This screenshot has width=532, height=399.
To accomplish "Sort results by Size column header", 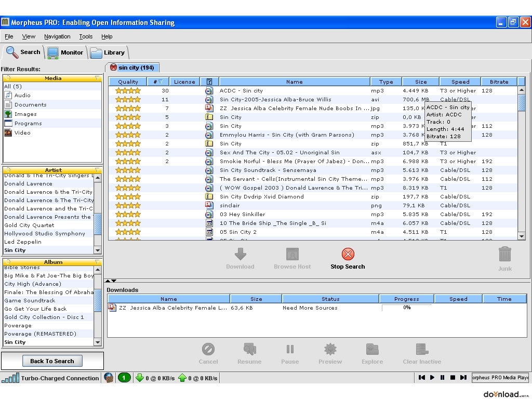I will click(421, 82).
